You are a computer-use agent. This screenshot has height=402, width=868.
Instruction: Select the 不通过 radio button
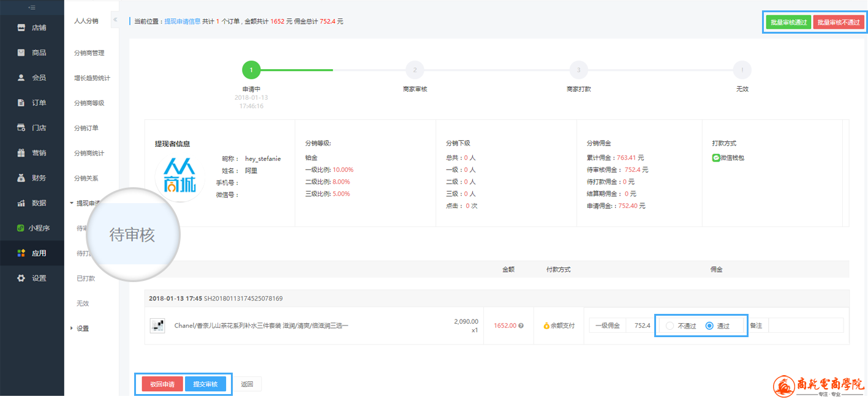[x=670, y=326]
